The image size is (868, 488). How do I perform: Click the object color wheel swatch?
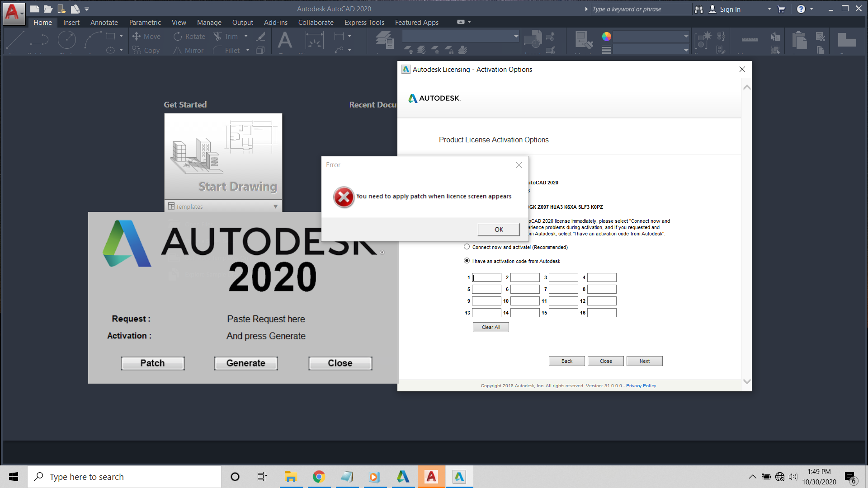pyautogui.click(x=607, y=37)
